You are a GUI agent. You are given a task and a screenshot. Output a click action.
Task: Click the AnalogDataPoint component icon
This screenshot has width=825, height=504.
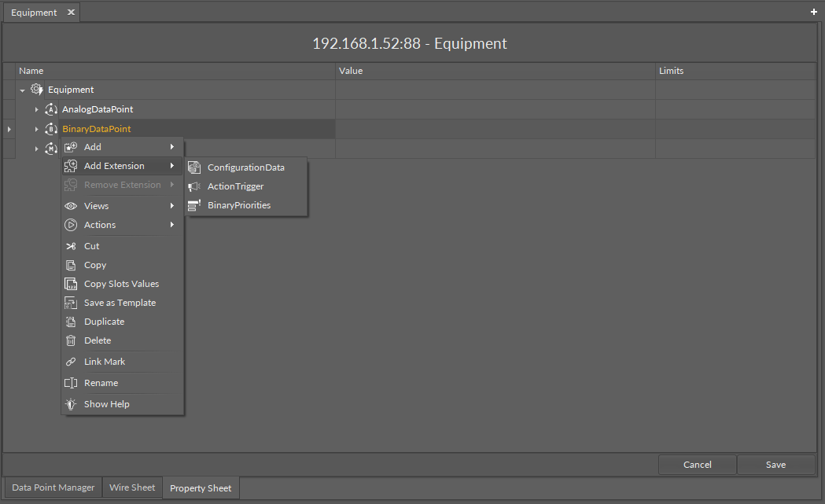point(51,109)
